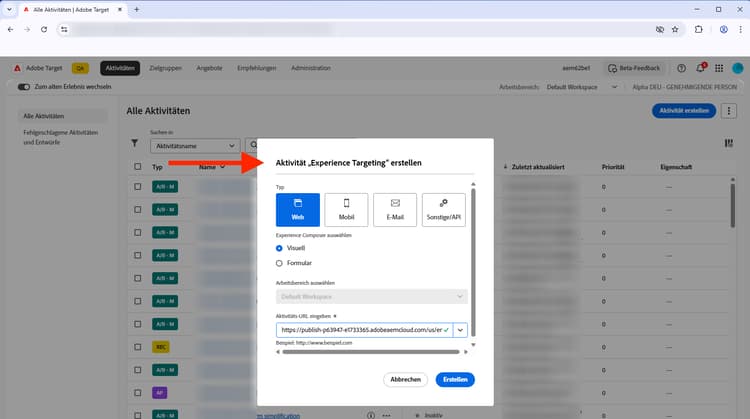Open the Default Workspace dropdown in header
Image resolution: width=750 pixels, height=419 pixels.
coord(582,87)
